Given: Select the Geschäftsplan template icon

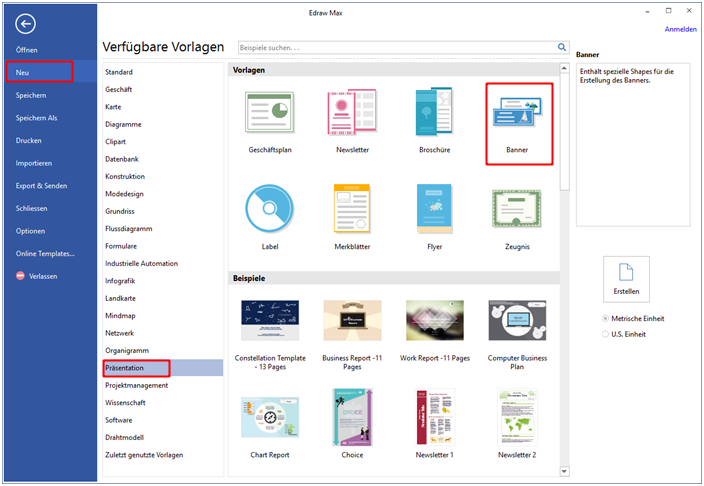Looking at the screenshot, I should (x=269, y=112).
